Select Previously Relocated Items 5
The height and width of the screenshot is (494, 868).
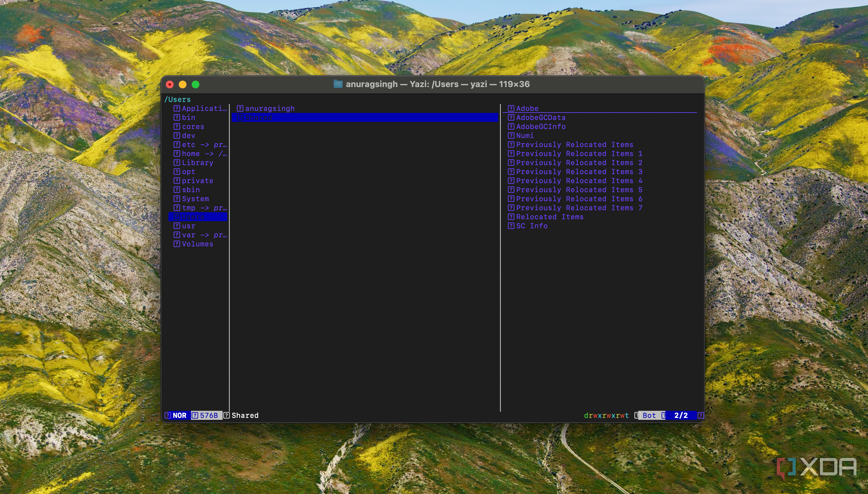[x=575, y=190]
